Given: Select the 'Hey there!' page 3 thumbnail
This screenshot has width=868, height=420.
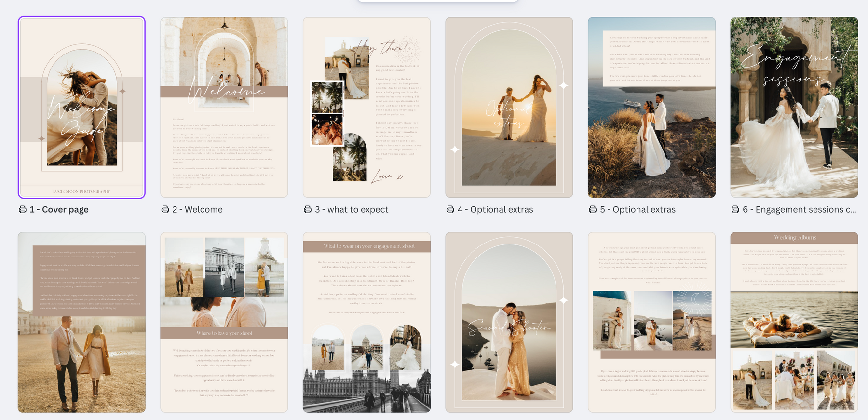Looking at the screenshot, I should [366, 108].
